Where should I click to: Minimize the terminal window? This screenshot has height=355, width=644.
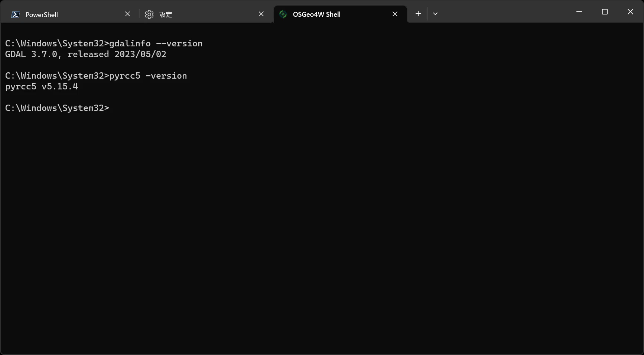579,12
